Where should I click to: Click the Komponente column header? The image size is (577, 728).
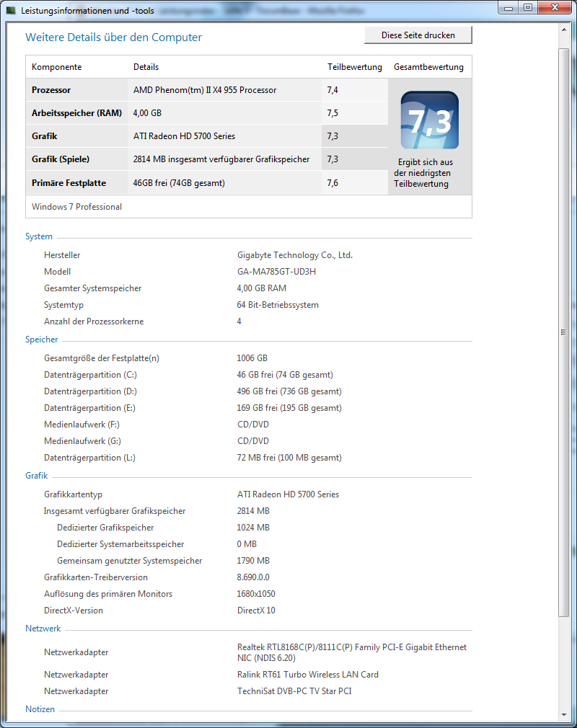click(57, 67)
